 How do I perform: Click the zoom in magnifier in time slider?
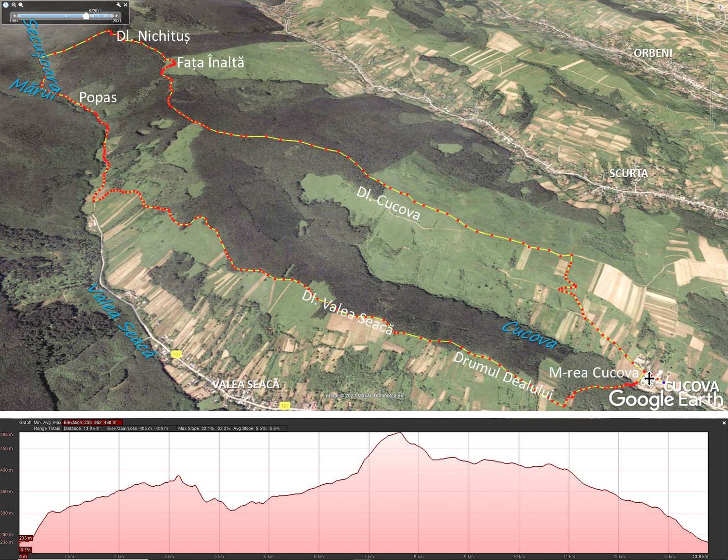21,5
